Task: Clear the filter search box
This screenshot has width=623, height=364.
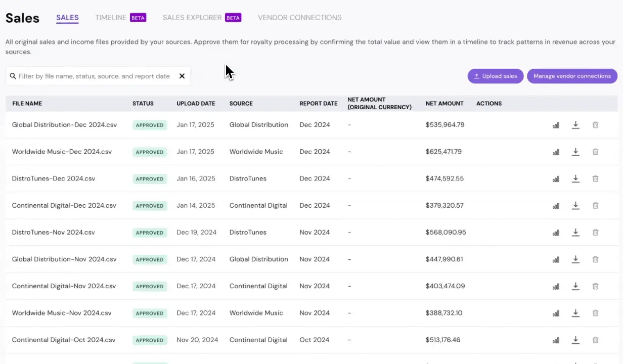Action: click(x=182, y=76)
